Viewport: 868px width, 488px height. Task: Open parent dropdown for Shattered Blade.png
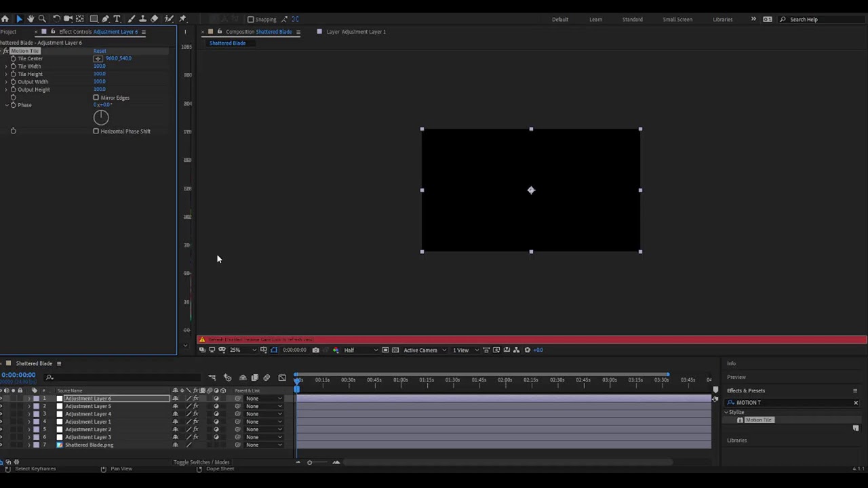(x=263, y=445)
